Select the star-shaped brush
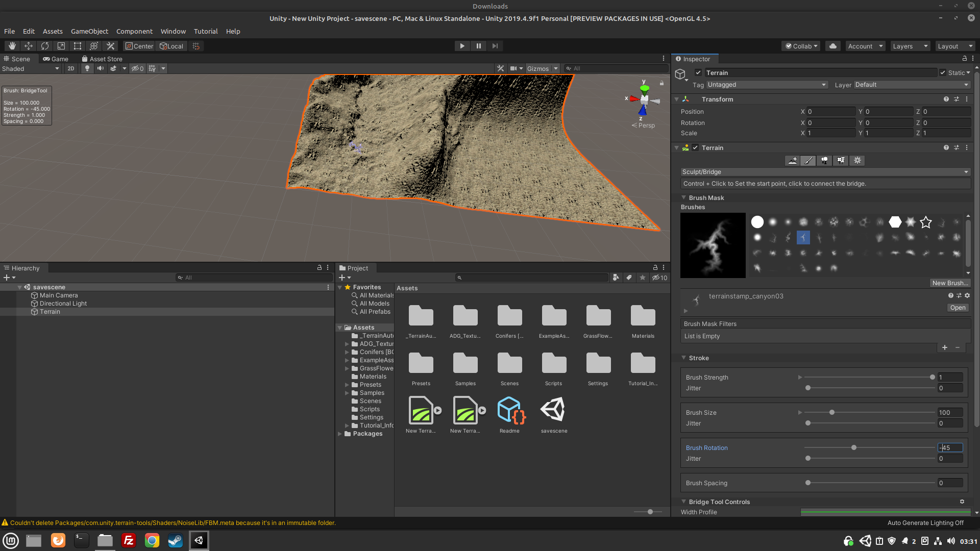The height and width of the screenshot is (551, 980). 926,222
